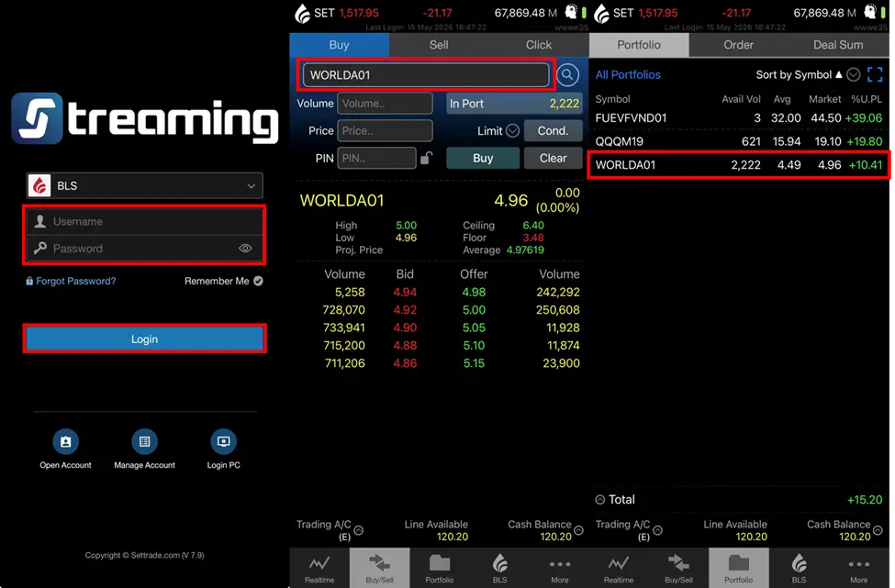Screen dimensions: 895x588
Task: Click the symbol search magnifier icon
Action: (567, 74)
